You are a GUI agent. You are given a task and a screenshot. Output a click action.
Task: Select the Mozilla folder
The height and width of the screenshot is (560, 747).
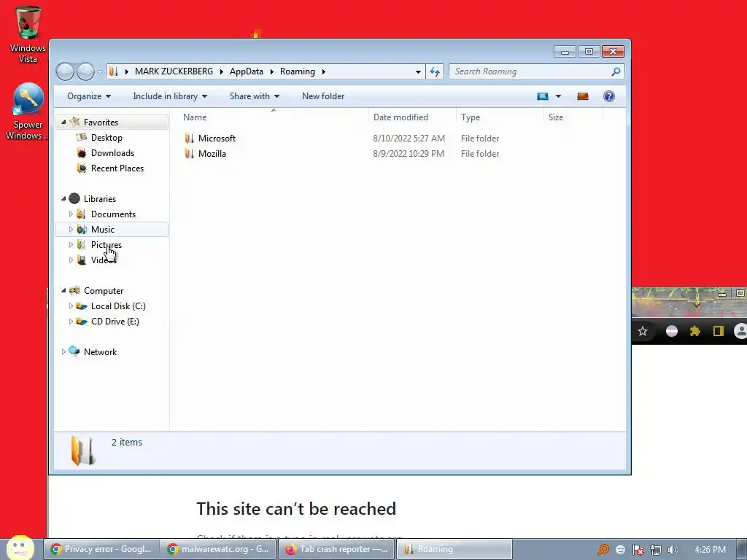tap(212, 154)
